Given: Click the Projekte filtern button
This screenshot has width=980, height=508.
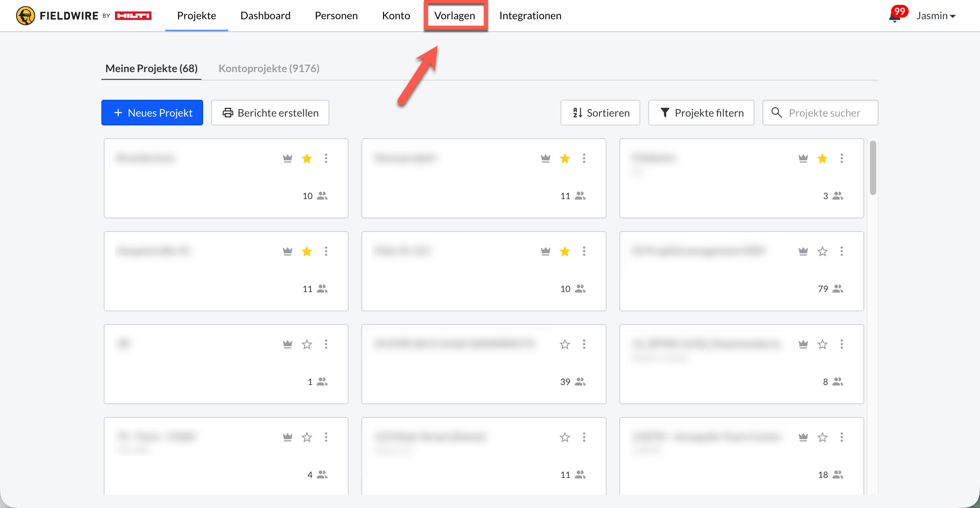Looking at the screenshot, I should [x=701, y=113].
